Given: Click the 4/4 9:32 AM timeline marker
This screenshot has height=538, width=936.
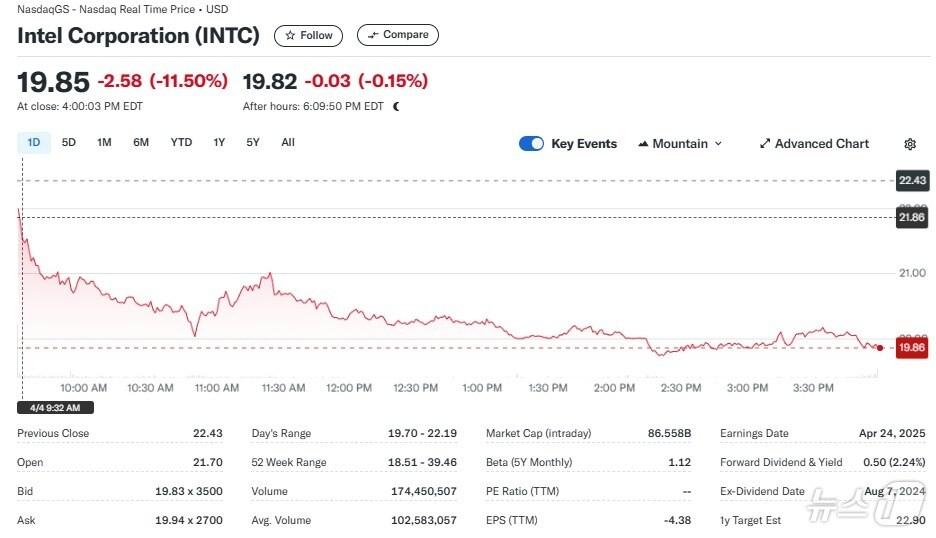Looking at the screenshot, I should 56,408.
